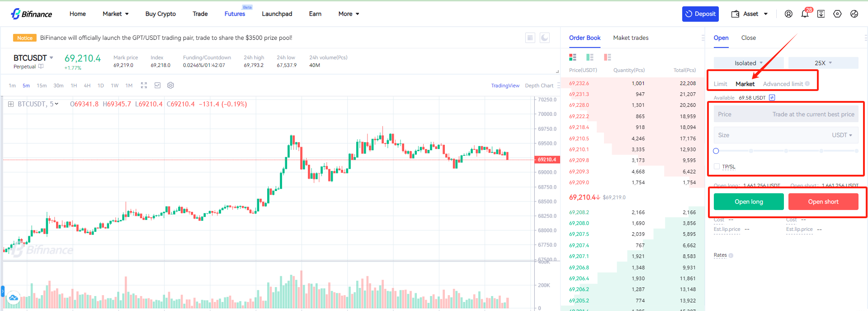The image size is (868, 311).
Task: Click the transfer icon beside available balance
Action: [x=772, y=97]
